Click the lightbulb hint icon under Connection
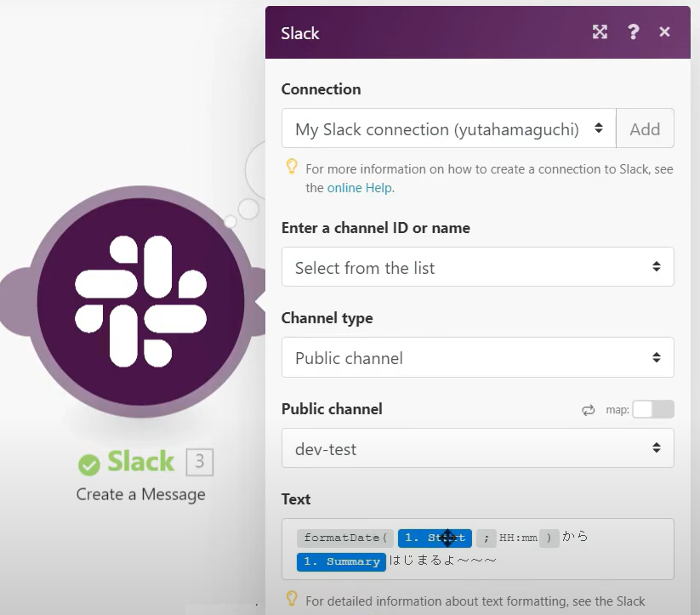The height and width of the screenshot is (615, 700). (x=292, y=167)
